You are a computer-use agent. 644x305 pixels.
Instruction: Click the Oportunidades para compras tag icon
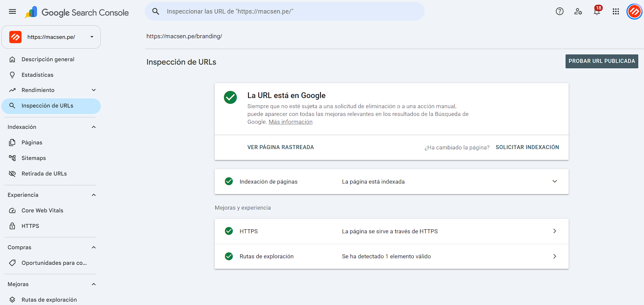point(13,263)
